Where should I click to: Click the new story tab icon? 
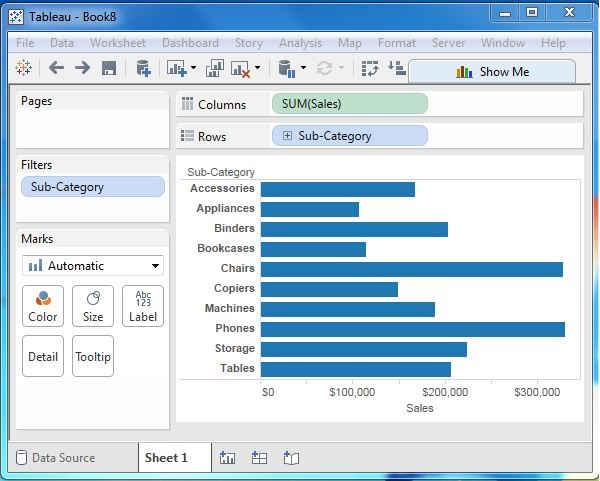[291, 458]
